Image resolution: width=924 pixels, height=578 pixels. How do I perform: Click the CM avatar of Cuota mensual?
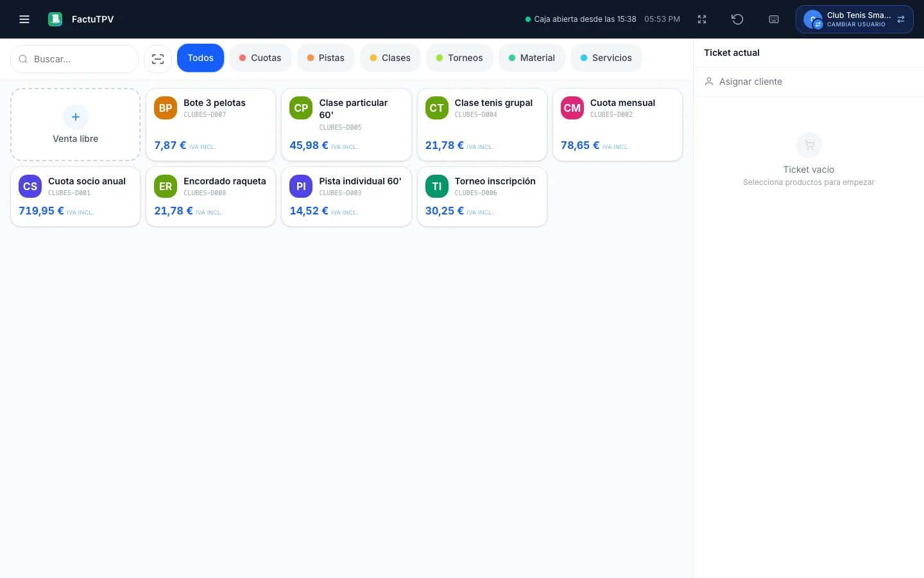pyautogui.click(x=572, y=108)
